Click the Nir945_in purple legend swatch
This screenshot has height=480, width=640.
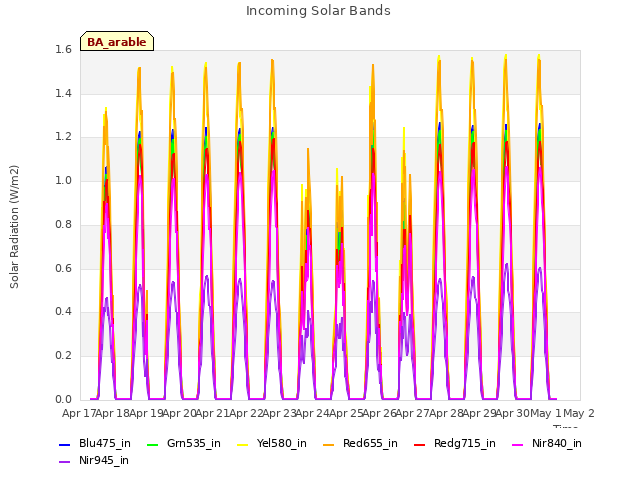pos(64,462)
